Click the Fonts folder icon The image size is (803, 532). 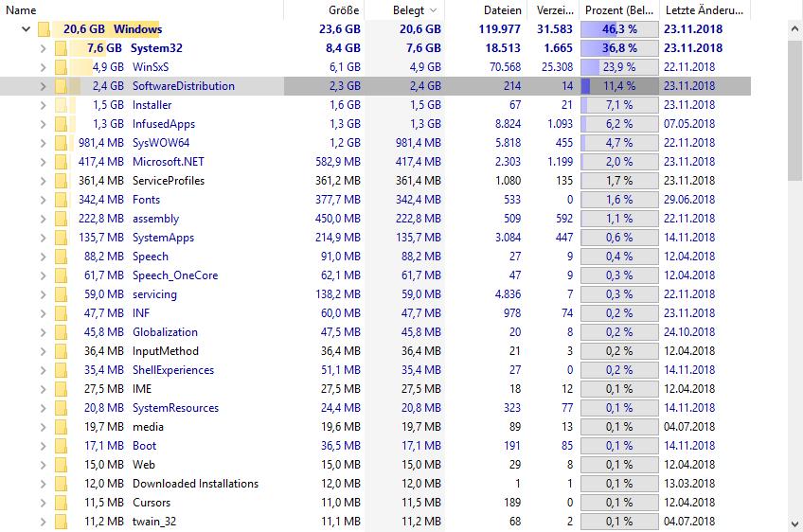[x=61, y=200]
